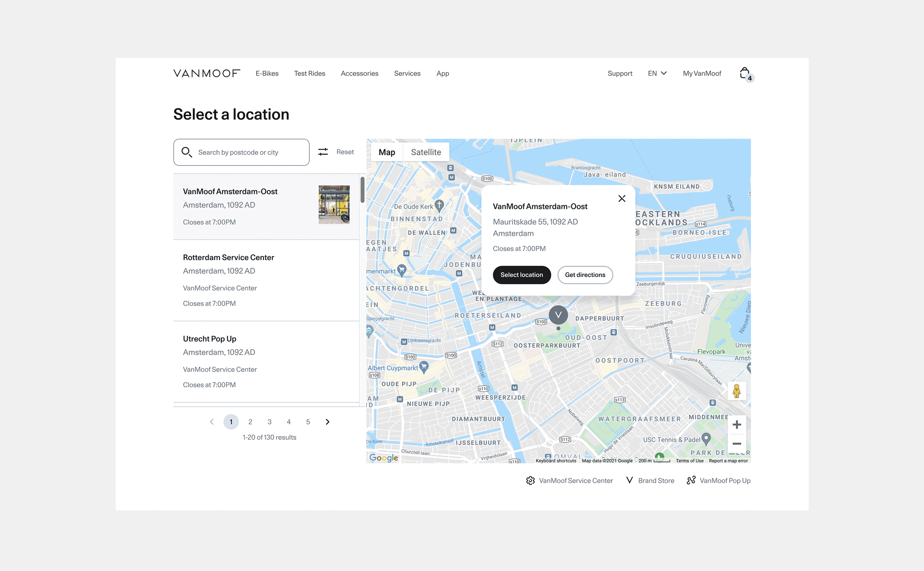
Task: Click the USC Tennis & Padel map pin
Action: pyautogui.click(x=706, y=439)
